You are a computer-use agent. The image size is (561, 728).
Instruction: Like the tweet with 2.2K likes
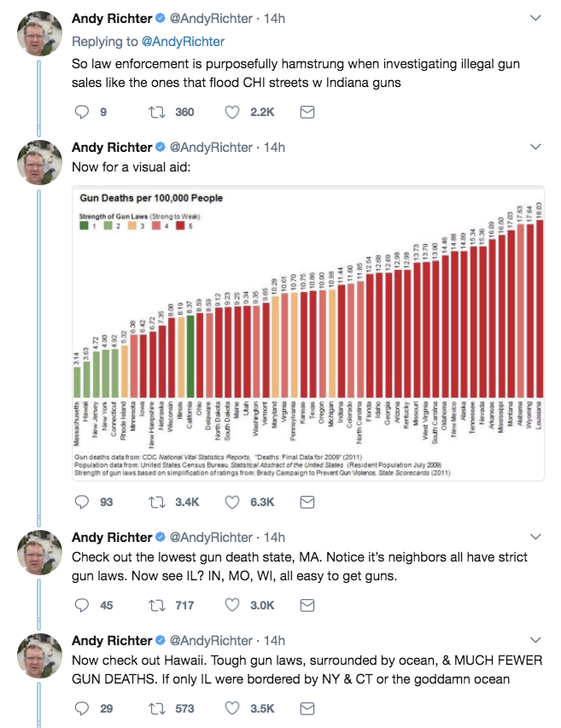pyautogui.click(x=231, y=112)
